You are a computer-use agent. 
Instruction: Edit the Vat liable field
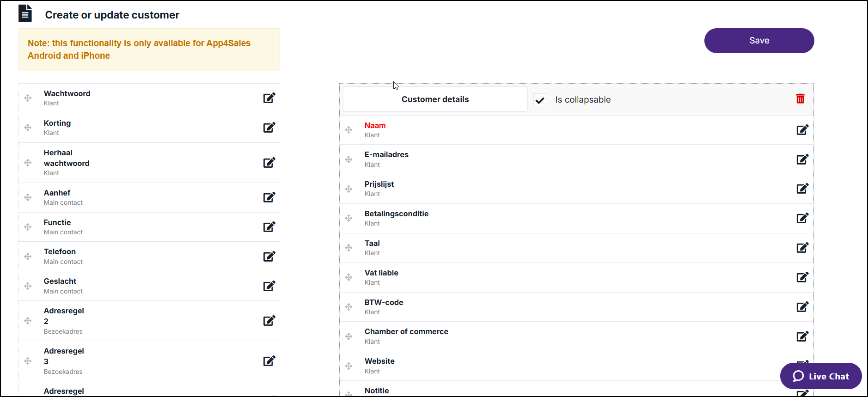coord(802,277)
